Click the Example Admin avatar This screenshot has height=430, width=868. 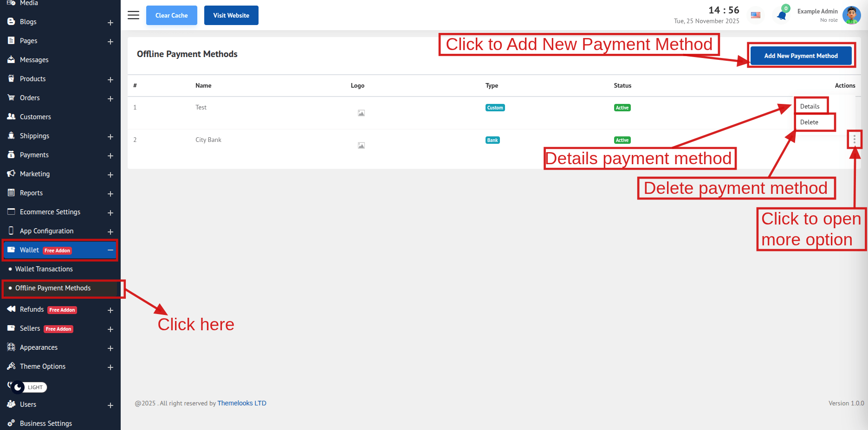click(x=851, y=15)
